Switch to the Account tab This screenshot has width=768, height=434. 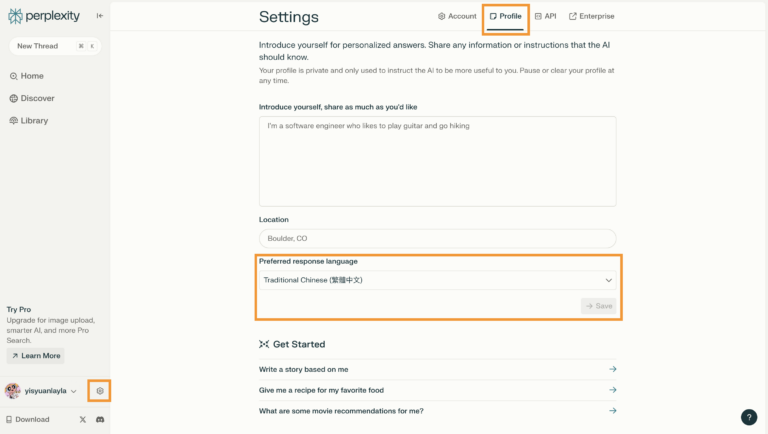[x=457, y=16]
